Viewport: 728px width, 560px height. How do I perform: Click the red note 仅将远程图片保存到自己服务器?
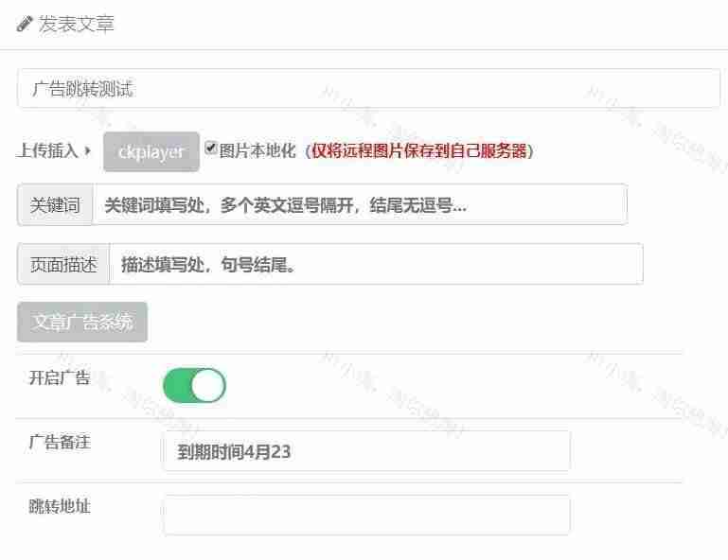tap(419, 150)
